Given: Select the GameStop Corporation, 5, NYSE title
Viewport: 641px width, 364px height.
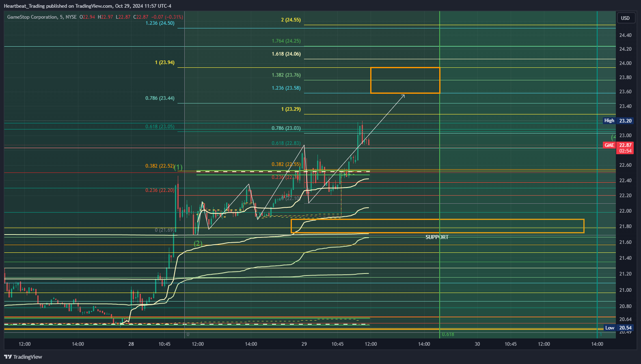Looking at the screenshot, I should [41, 17].
